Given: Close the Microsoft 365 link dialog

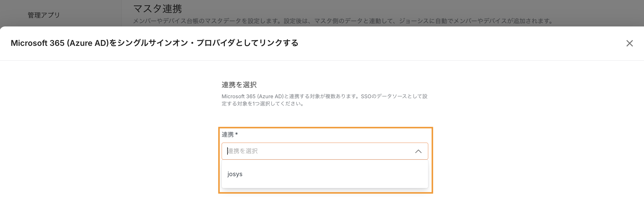Looking at the screenshot, I should tap(629, 44).
